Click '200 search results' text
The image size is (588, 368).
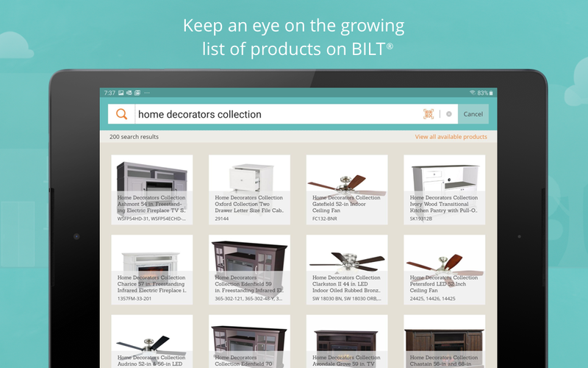(134, 137)
